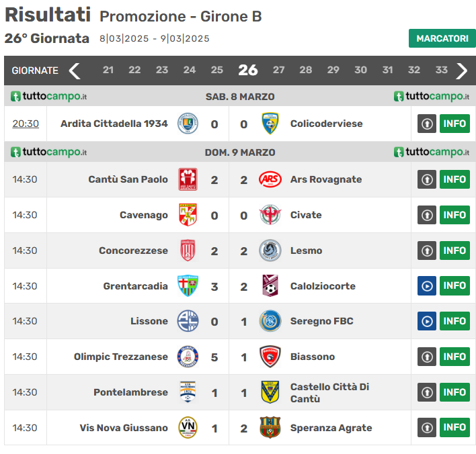Click the 20:30 kickoff time link

26,124
